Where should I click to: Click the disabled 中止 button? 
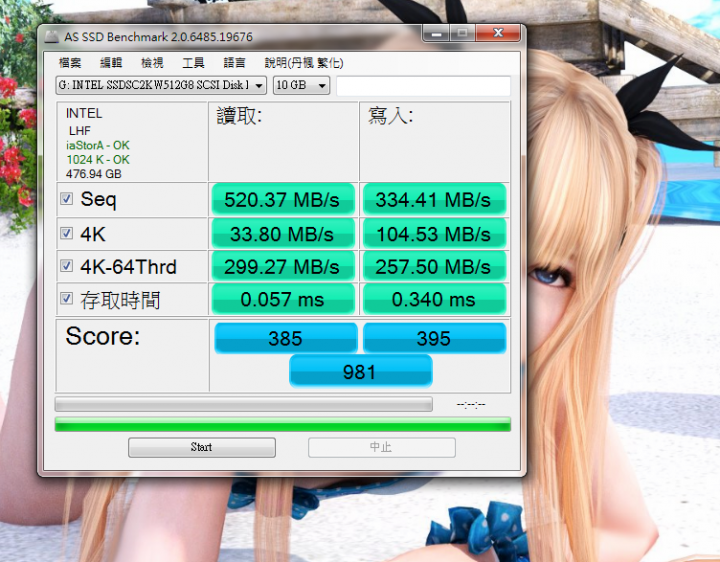click(x=382, y=447)
